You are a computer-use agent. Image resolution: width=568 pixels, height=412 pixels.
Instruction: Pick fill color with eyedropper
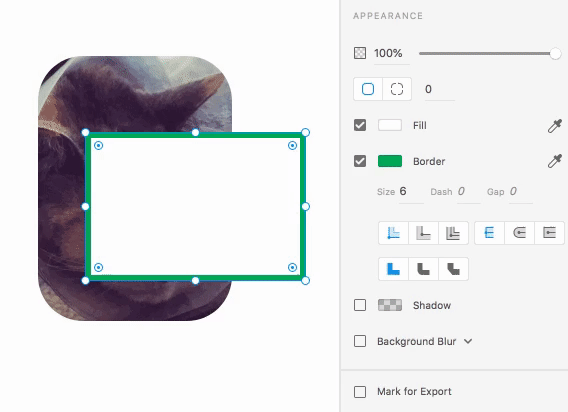tap(555, 126)
